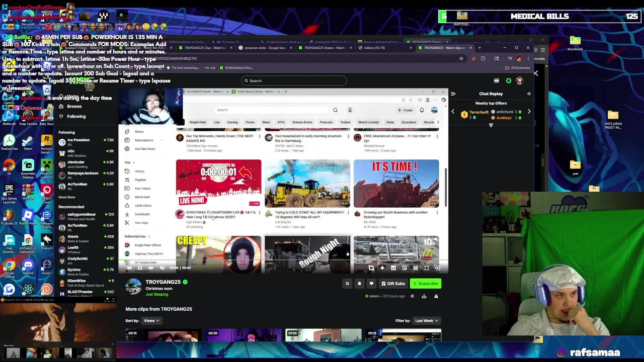644x362 pixels.
Task: Bookmark this page with the star icon
Action: tap(461, 58)
